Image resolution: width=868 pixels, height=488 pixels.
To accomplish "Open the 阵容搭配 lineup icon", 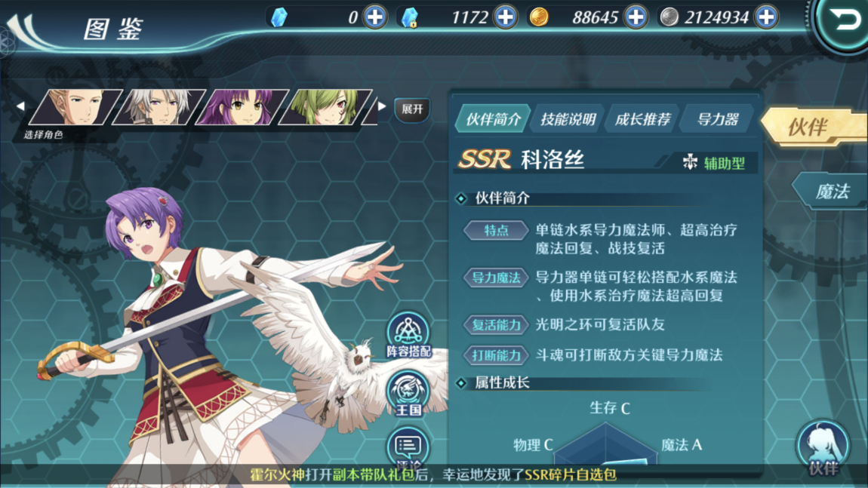I will (x=408, y=336).
